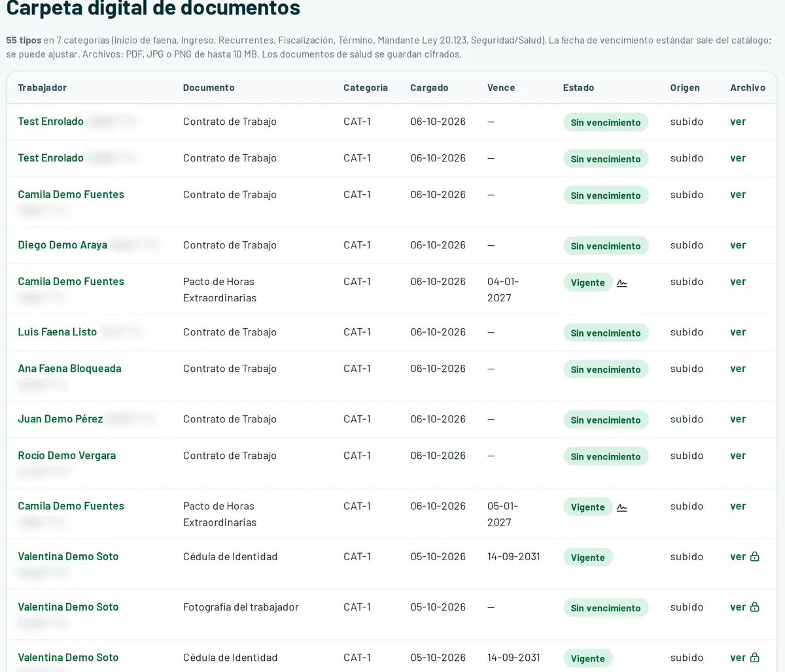This screenshot has height=672, width=785.
Task: Open worker Luis Faena Listo
Action: click(x=58, y=332)
